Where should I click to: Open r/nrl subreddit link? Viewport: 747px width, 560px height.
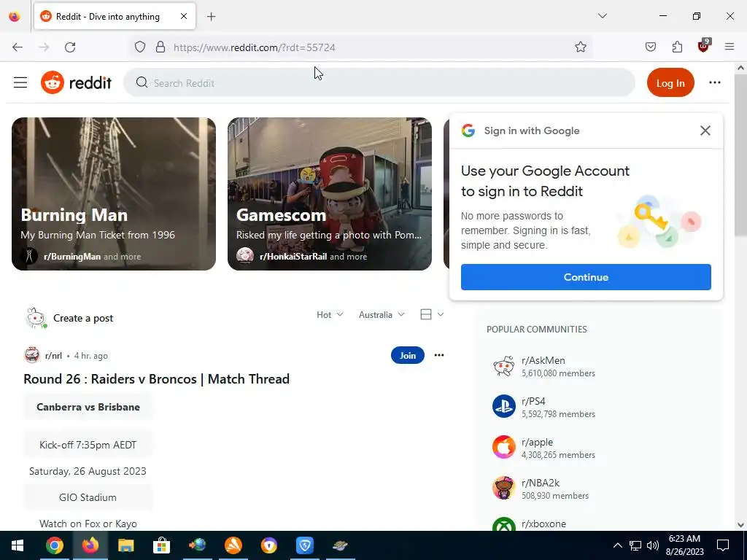tap(53, 356)
